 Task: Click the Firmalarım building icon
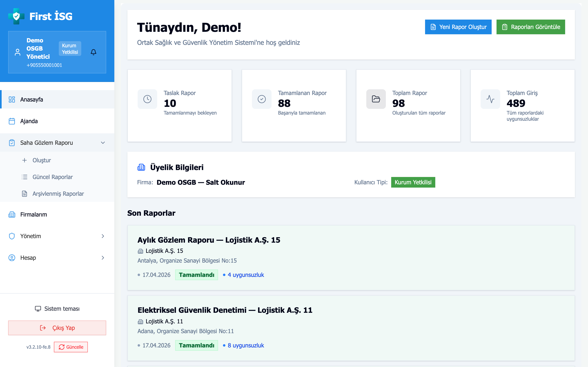(x=12, y=214)
